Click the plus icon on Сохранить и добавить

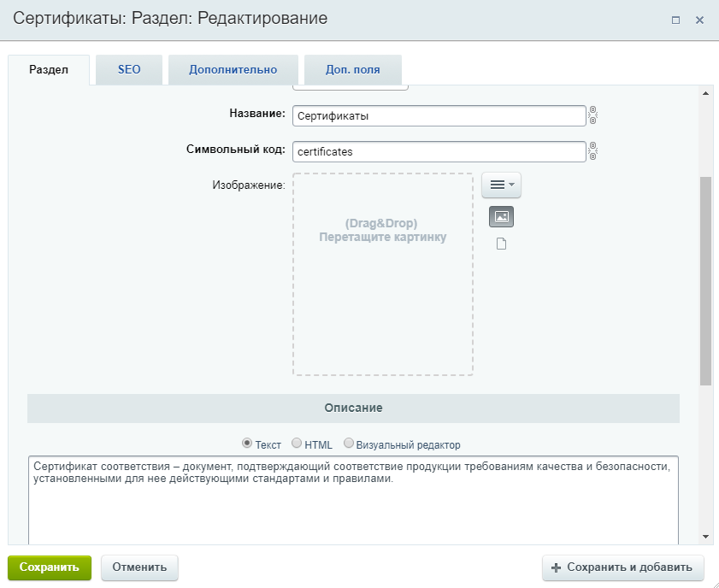pyautogui.click(x=557, y=567)
